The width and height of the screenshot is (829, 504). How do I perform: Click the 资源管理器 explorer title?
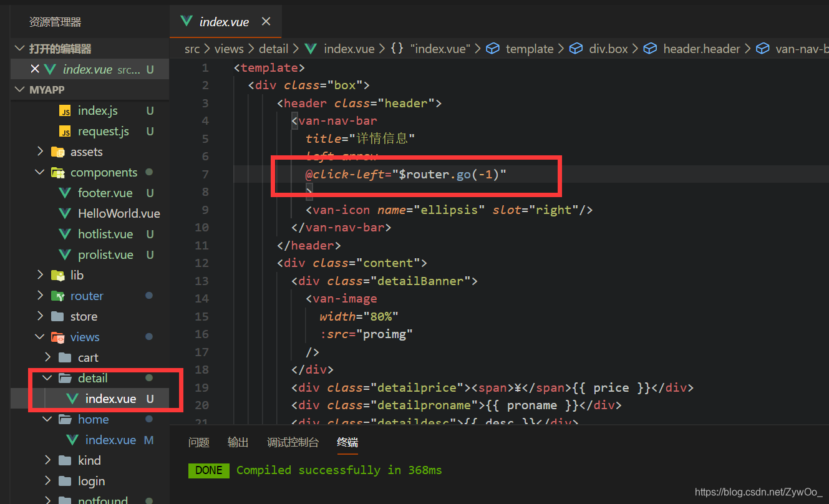coord(55,22)
